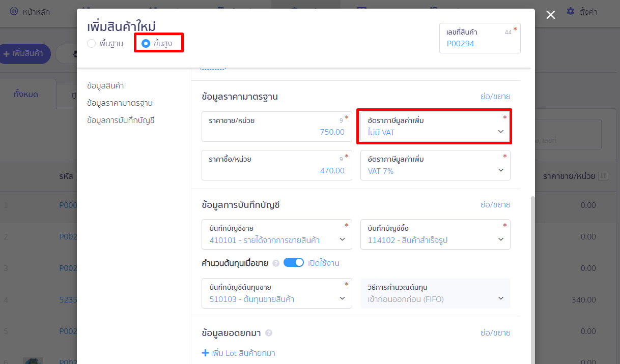The image size is (620, 364).
Task: Open purchase VAT dropdown showing VAT 7%
Action: tap(435, 165)
